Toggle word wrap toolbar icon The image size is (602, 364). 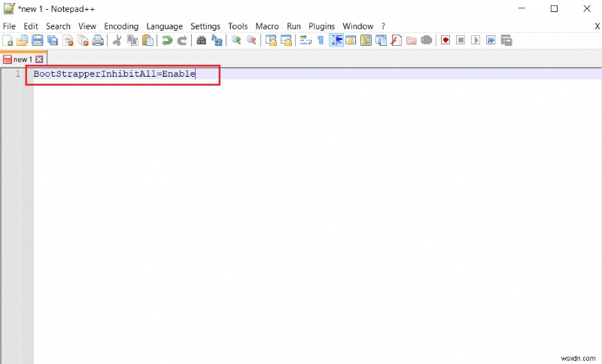306,41
